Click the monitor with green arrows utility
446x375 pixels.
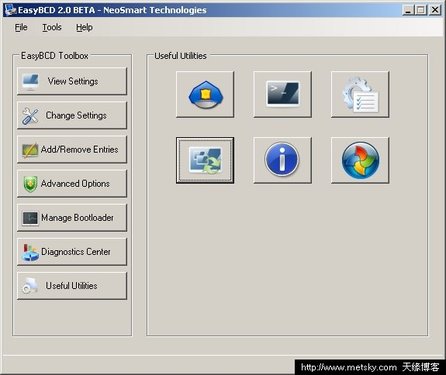(x=205, y=160)
